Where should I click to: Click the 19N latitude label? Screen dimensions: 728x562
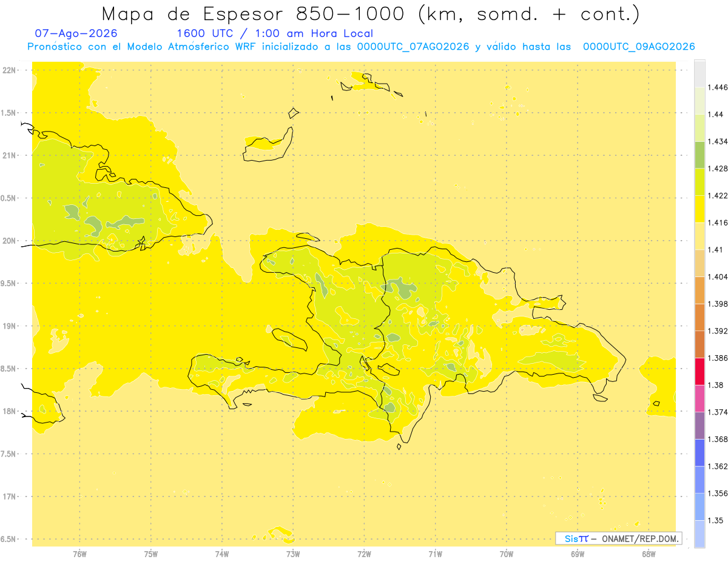10,326
